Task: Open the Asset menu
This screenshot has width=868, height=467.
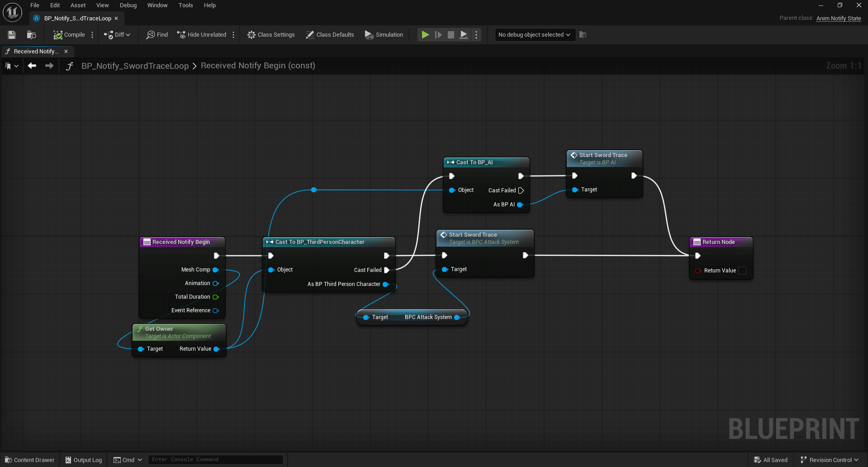Action: (x=78, y=5)
